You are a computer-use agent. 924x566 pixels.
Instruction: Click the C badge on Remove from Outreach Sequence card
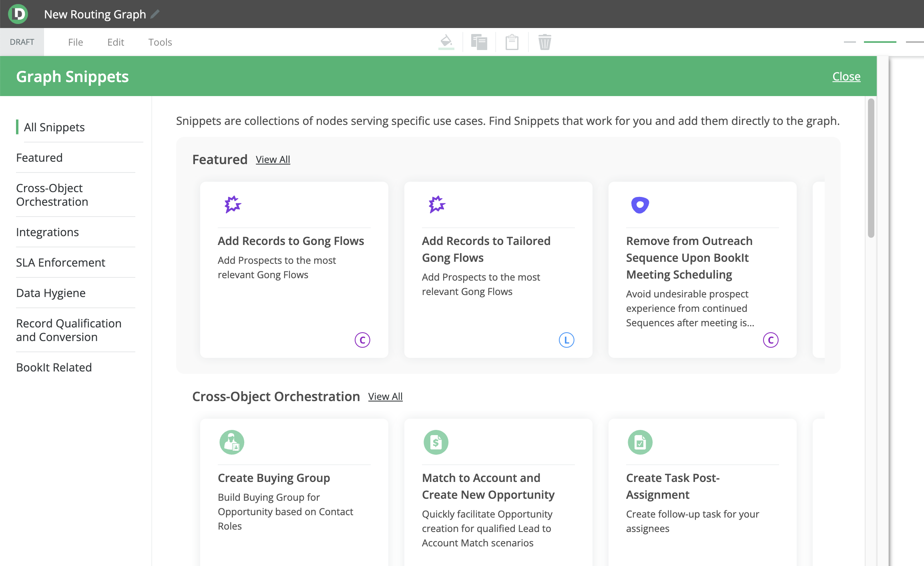tap(771, 339)
